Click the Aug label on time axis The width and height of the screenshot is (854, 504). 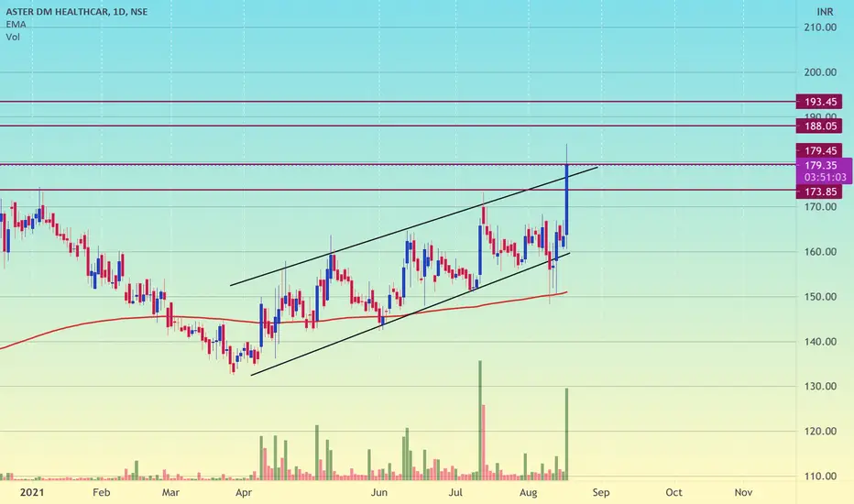529,493
